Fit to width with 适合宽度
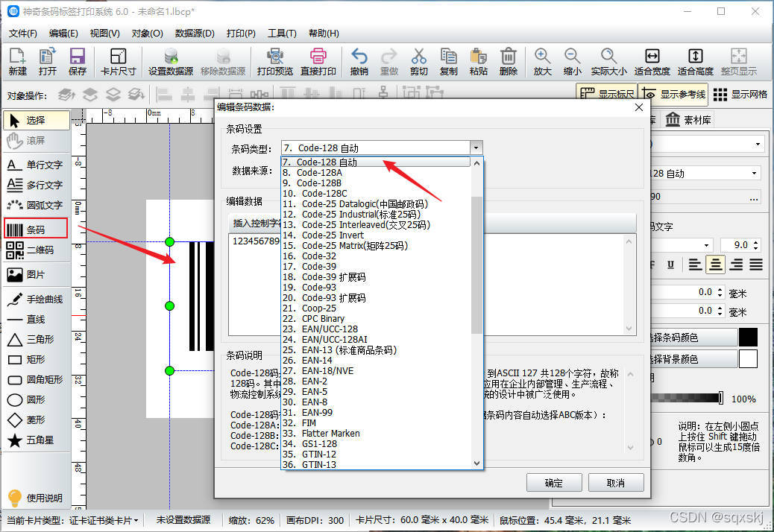The image size is (774, 532). point(652,62)
